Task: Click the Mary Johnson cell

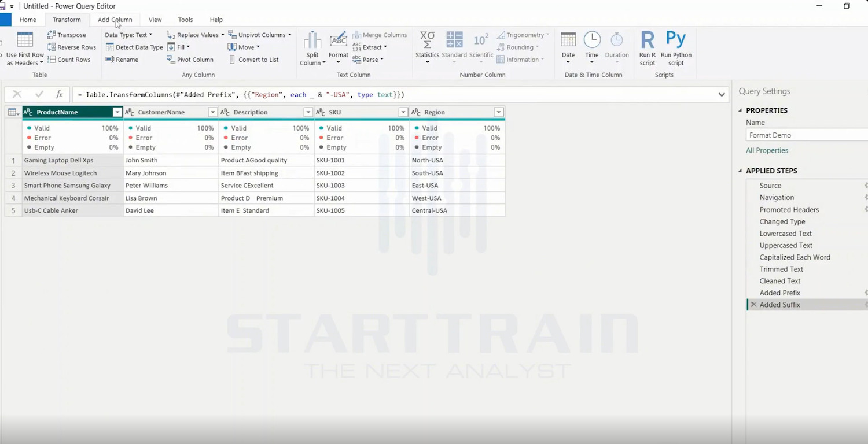Action: [171, 173]
